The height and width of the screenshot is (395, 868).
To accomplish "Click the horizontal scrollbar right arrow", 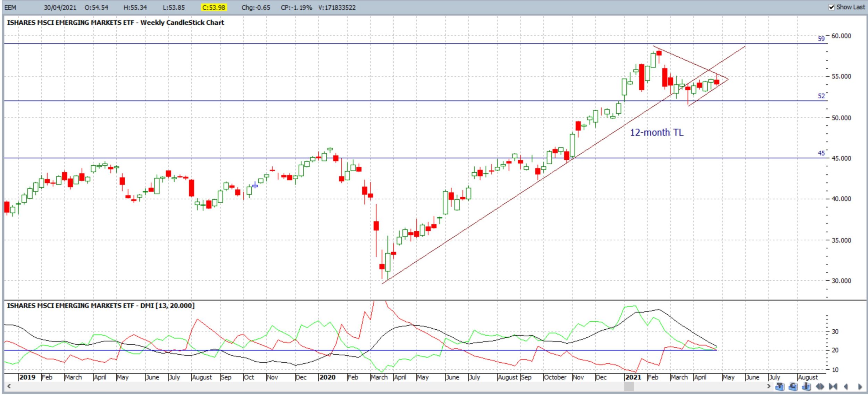I will [769, 386].
